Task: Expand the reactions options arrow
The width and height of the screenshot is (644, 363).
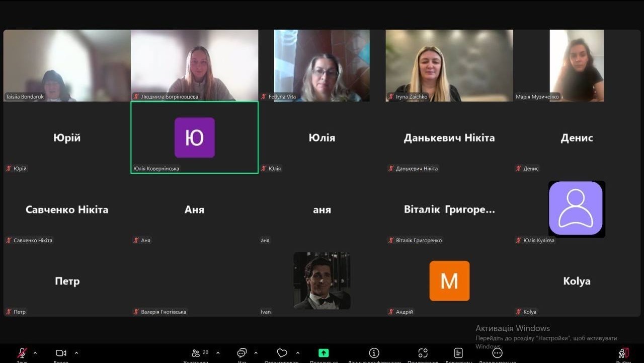Action: pyautogui.click(x=298, y=353)
